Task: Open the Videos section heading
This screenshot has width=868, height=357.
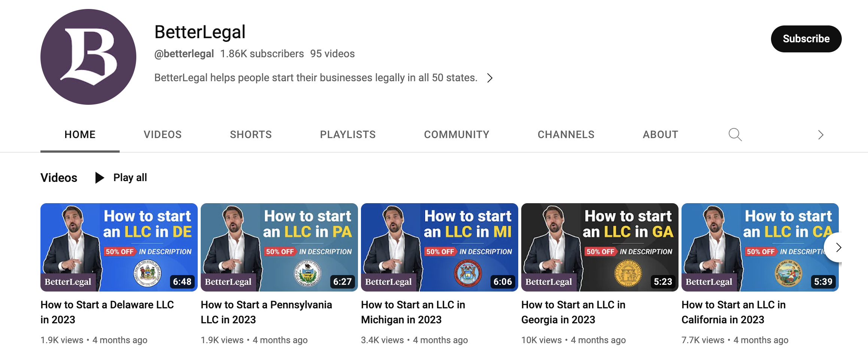Action: point(59,178)
